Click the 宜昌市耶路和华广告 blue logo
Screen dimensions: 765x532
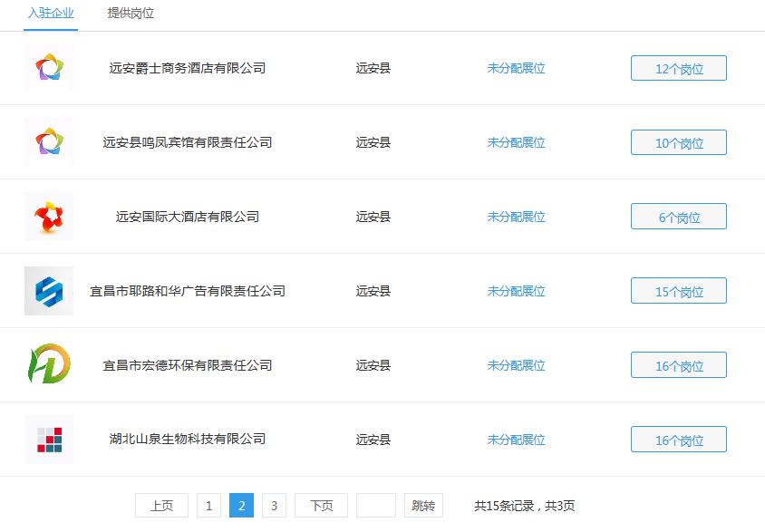click(x=48, y=291)
